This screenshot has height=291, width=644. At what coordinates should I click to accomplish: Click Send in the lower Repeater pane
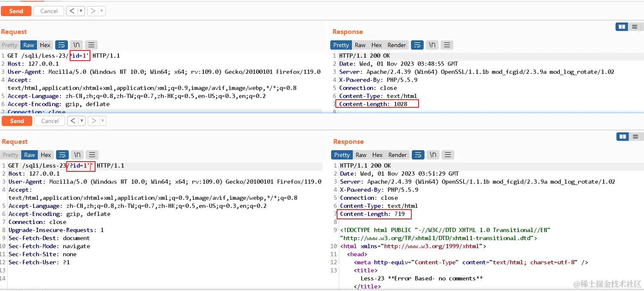click(17, 121)
